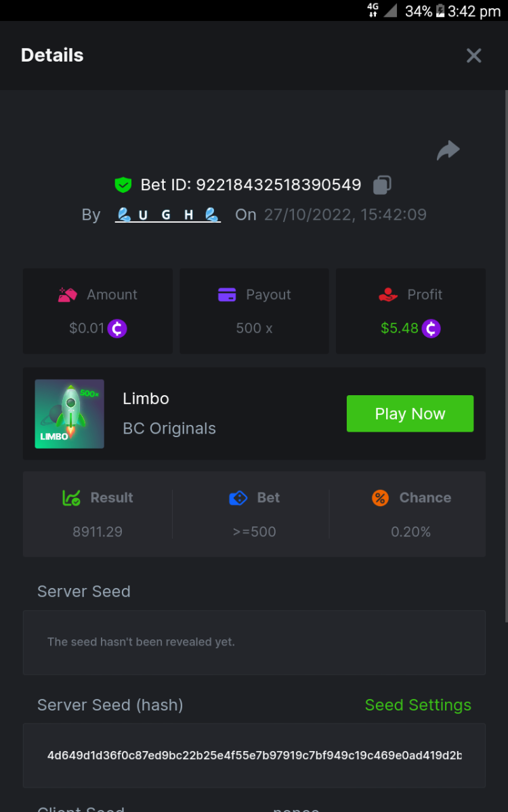This screenshot has height=812, width=508.
Task: Click the Amount card icon
Action: [68, 295]
